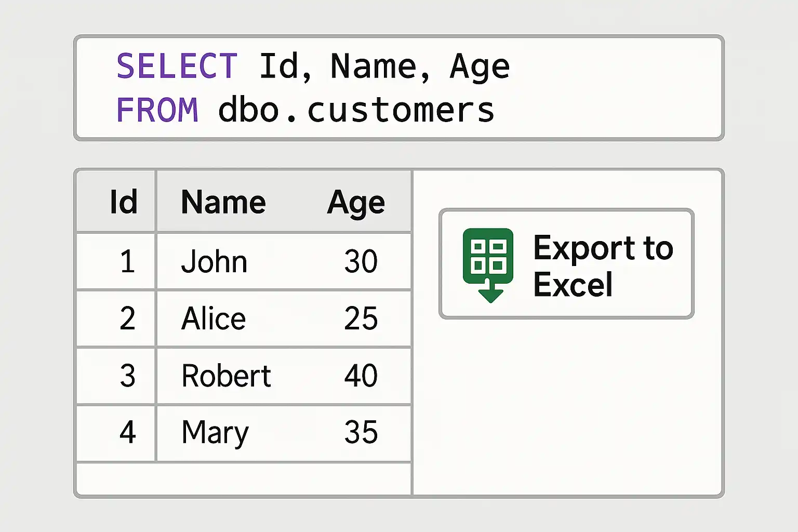The width and height of the screenshot is (798, 532).
Task: Click dbo.customers table name in query
Action: tap(356, 110)
